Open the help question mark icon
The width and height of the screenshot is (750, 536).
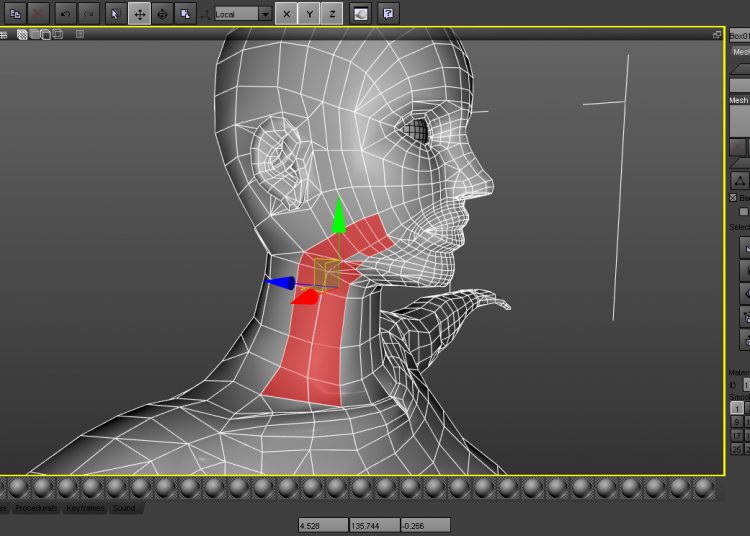390,14
